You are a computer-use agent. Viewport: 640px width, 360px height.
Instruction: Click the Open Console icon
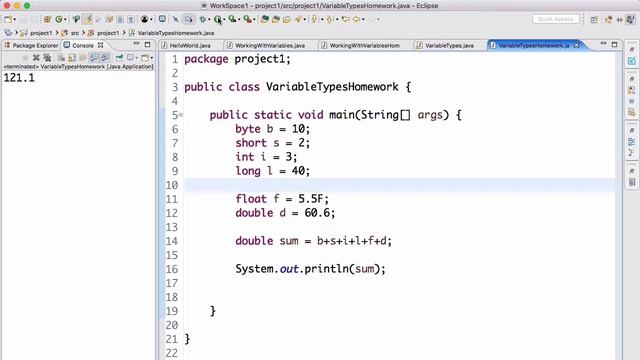click(x=145, y=58)
